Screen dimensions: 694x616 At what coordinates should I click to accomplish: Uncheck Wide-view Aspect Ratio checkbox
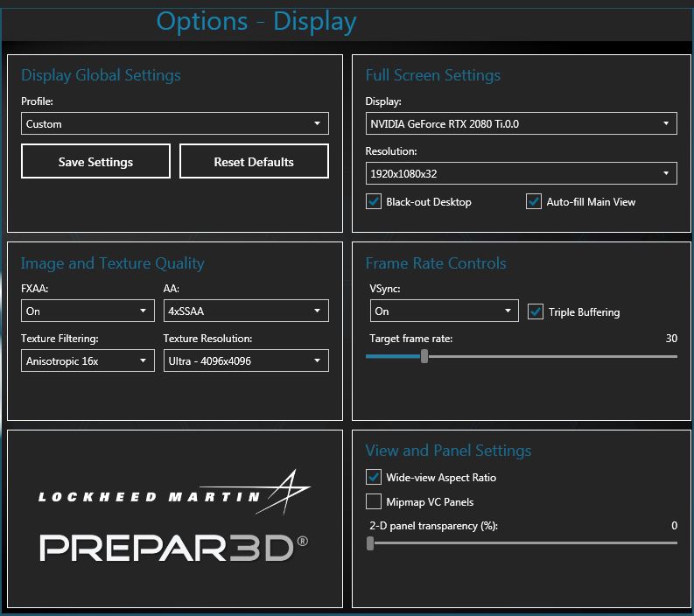click(x=374, y=477)
